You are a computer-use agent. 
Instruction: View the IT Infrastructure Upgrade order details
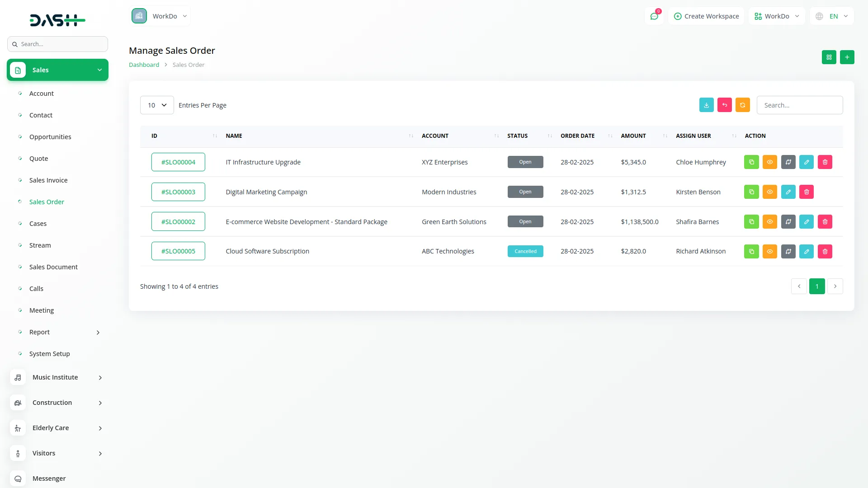769,162
